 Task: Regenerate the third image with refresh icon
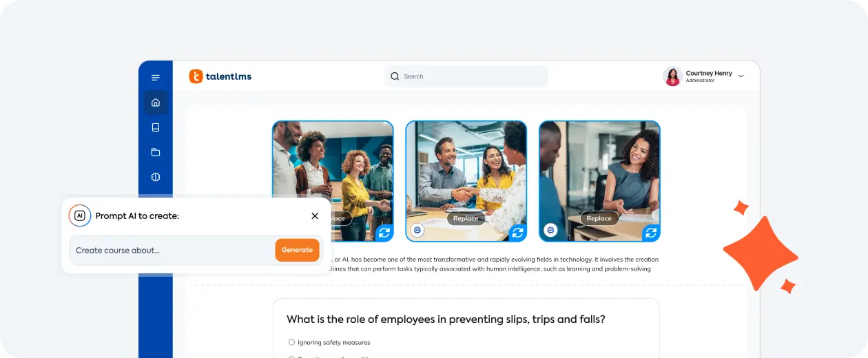click(651, 233)
